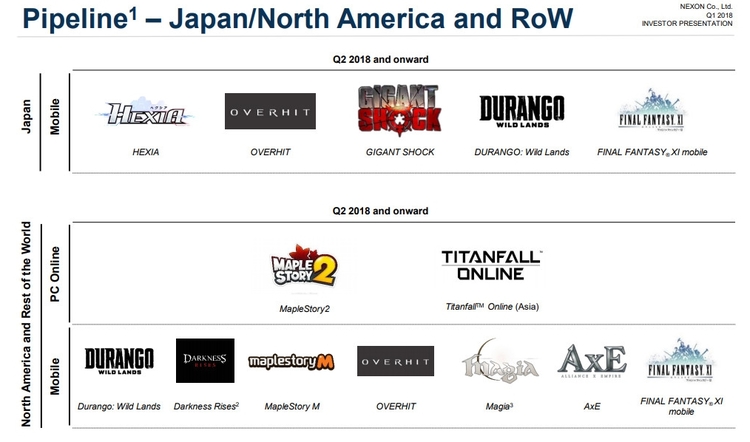Select the 'GIGANT SHOCK' caption
The width and height of the screenshot is (750, 442).
400,152
